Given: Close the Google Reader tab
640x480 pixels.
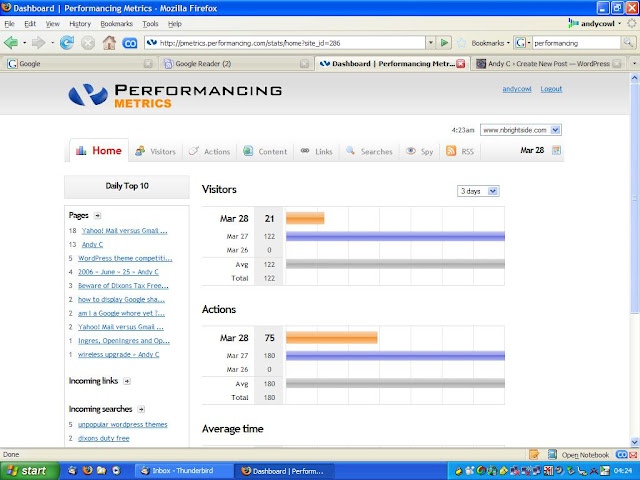Looking at the screenshot, I should tap(304, 64).
